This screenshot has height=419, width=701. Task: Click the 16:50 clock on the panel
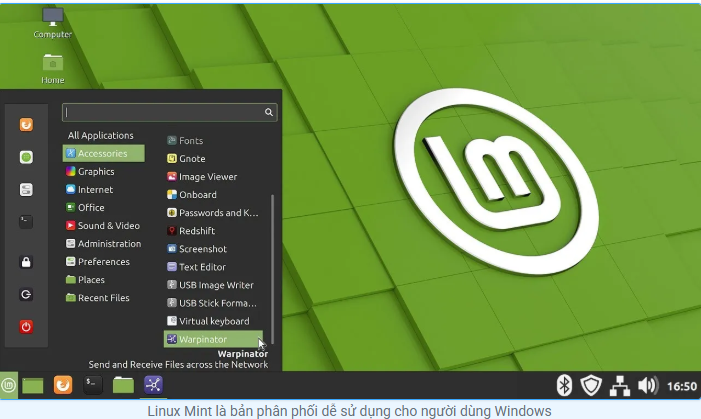[681, 386]
